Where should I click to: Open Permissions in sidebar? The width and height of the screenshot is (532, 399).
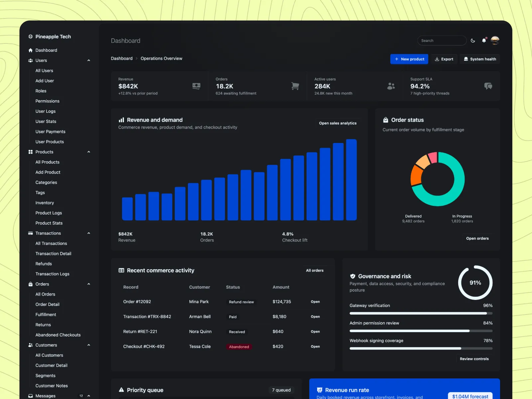click(48, 101)
